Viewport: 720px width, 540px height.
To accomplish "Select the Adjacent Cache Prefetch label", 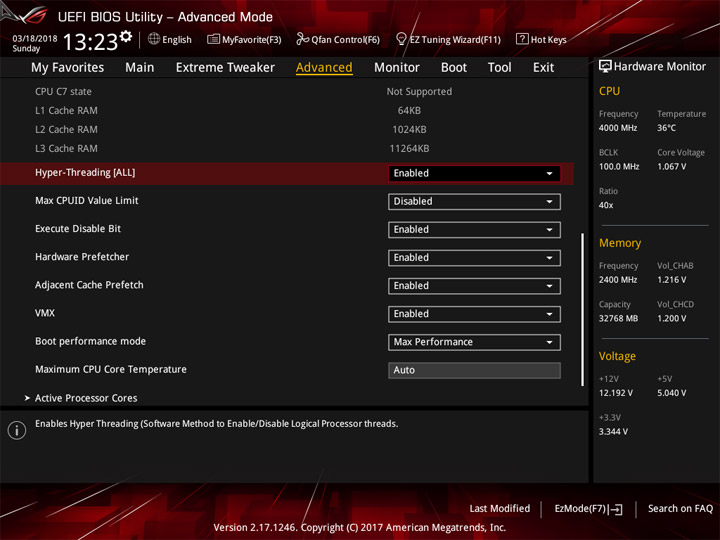I will [89, 285].
